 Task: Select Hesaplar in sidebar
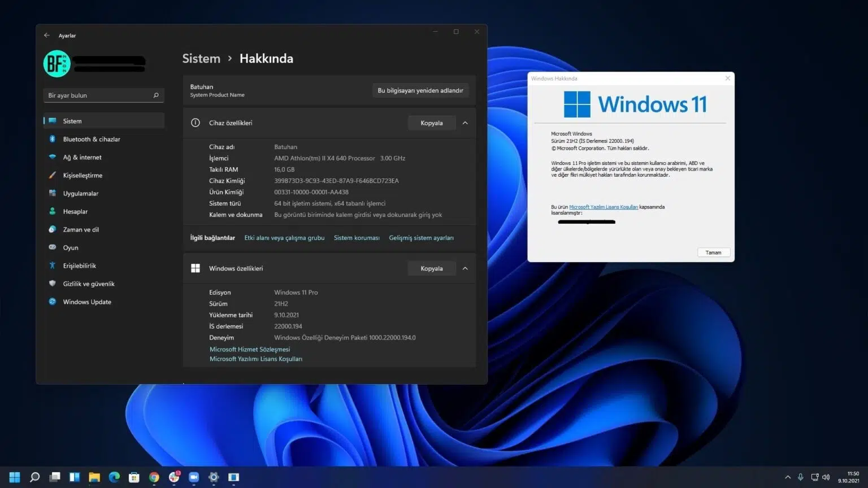103,211
